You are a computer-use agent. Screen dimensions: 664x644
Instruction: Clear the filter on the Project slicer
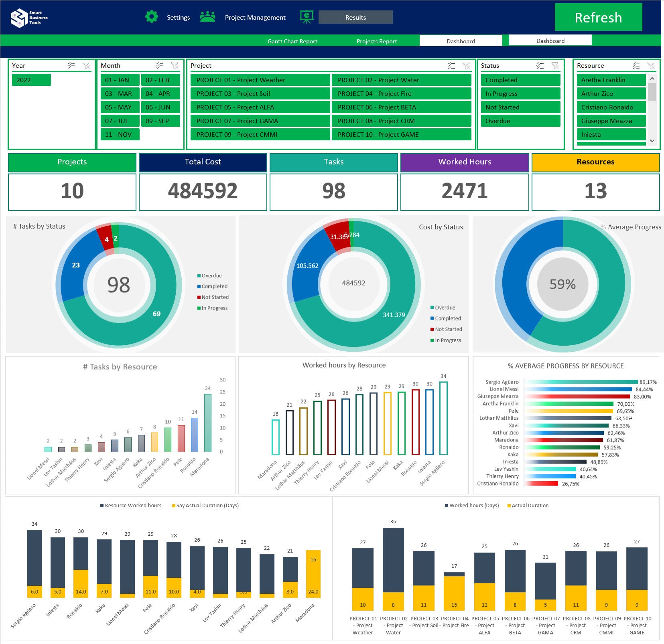(466, 66)
